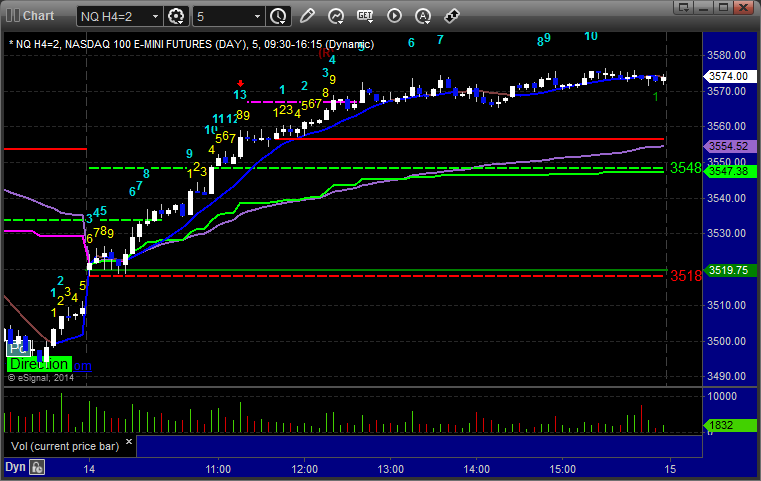Close the Chart window
The image size is (761, 481).
(x=743, y=8)
